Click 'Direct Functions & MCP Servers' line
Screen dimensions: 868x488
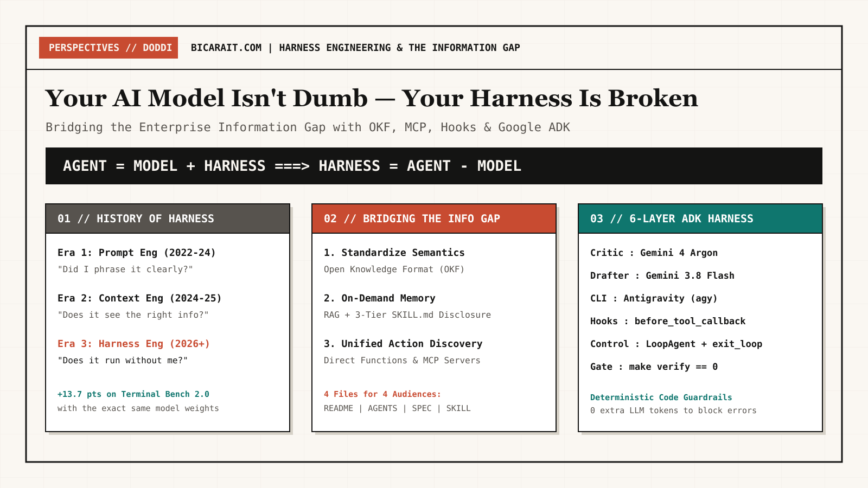click(x=402, y=361)
